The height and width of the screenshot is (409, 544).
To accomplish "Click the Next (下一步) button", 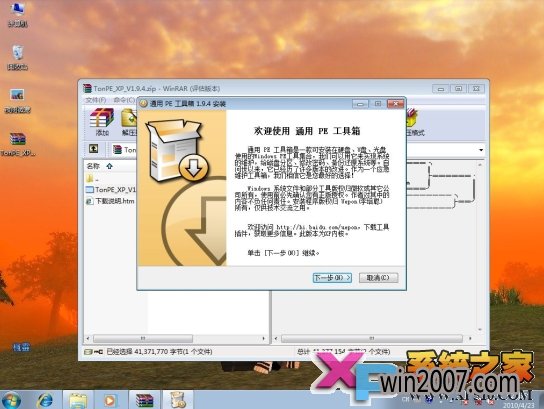I will coord(332,278).
